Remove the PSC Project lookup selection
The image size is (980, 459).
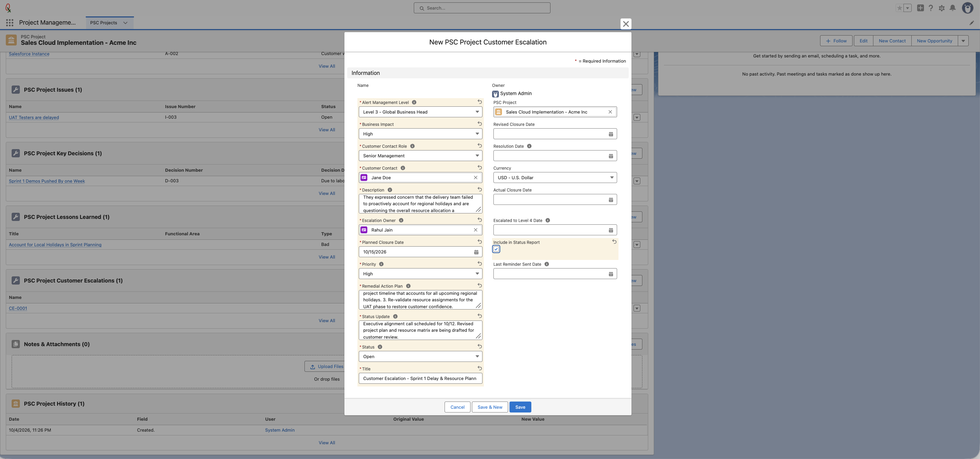(x=610, y=112)
